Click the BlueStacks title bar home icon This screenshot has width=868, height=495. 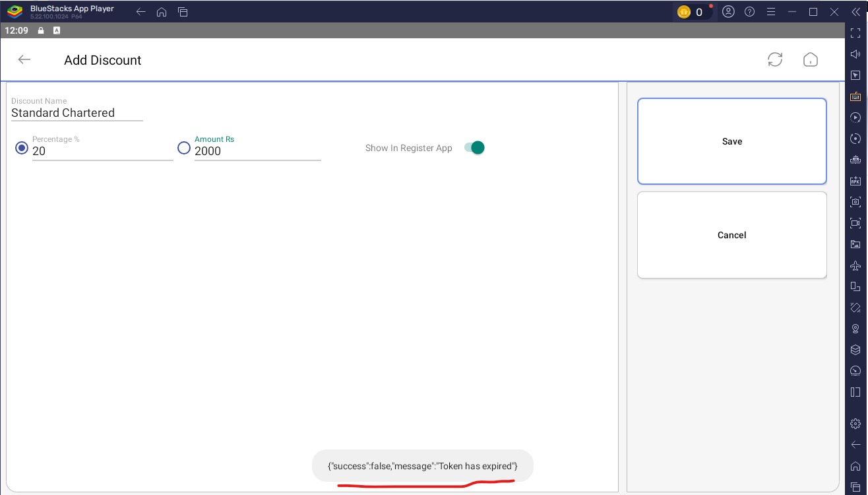(x=162, y=12)
